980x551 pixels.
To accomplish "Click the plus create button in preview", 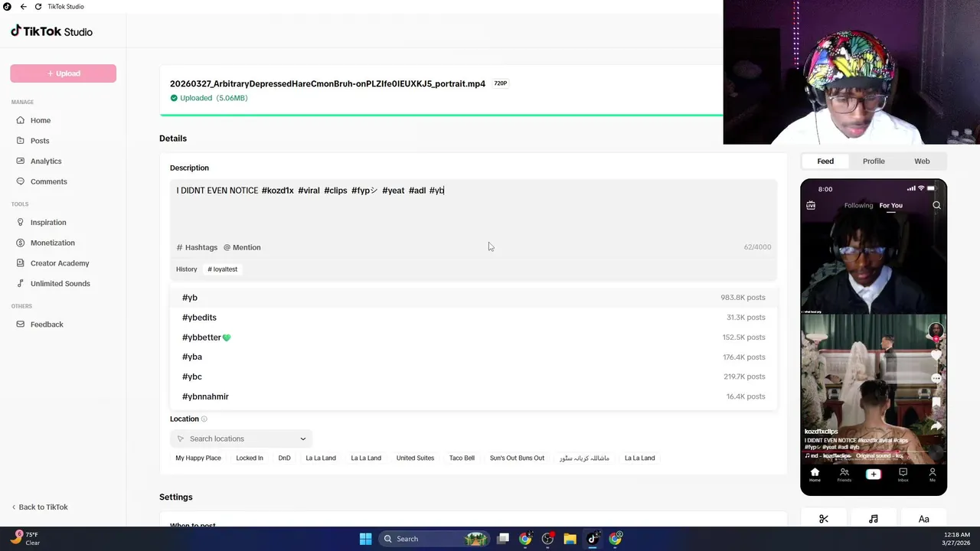I will (x=874, y=474).
